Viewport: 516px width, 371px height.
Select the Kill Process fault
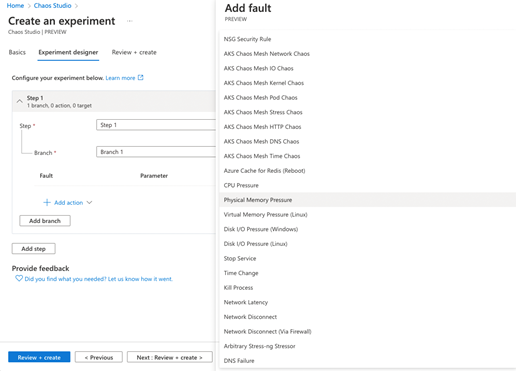368,288
